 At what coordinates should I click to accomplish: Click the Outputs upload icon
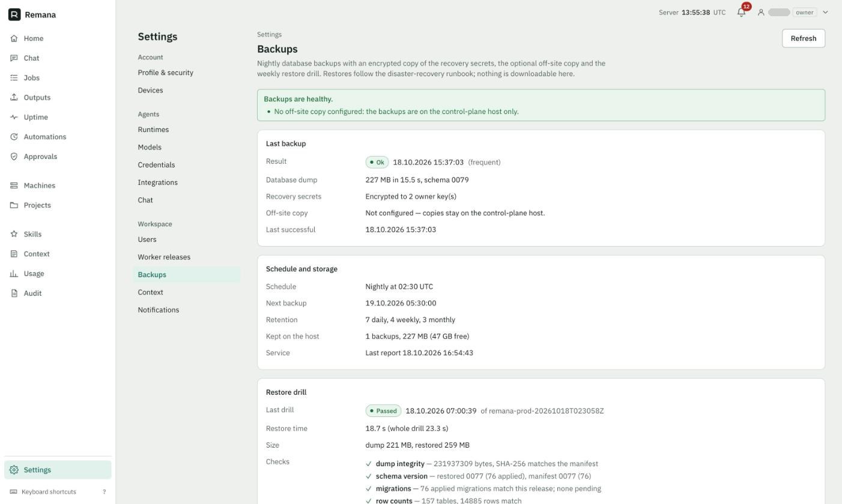(14, 97)
